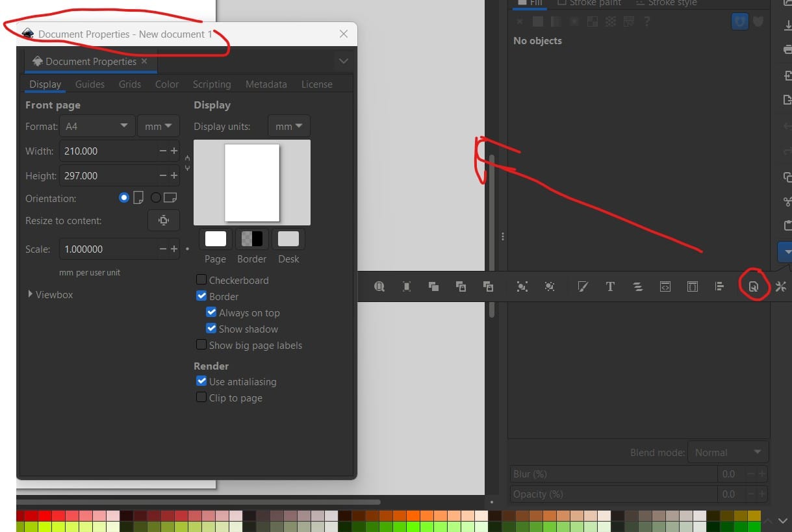Viewport: 792px width, 532px height.
Task: Click the Layers and Objects icon
Action: point(637,286)
